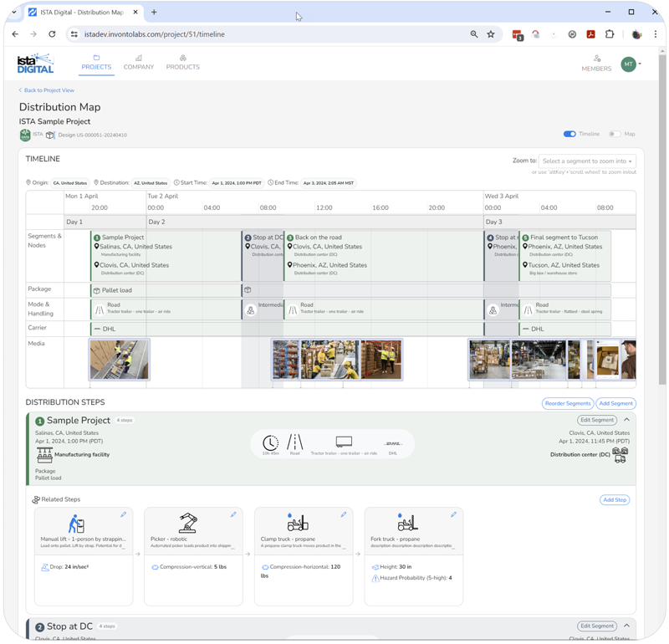Open the MT user avatar menu

click(x=629, y=64)
